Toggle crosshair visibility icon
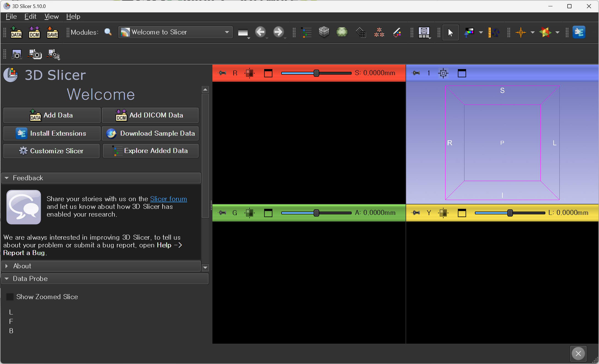The width and height of the screenshot is (599, 364). [x=521, y=32]
